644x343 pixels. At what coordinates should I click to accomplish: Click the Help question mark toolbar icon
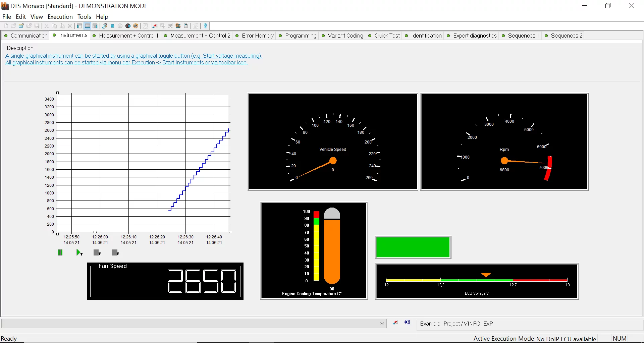tap(206, 26)
